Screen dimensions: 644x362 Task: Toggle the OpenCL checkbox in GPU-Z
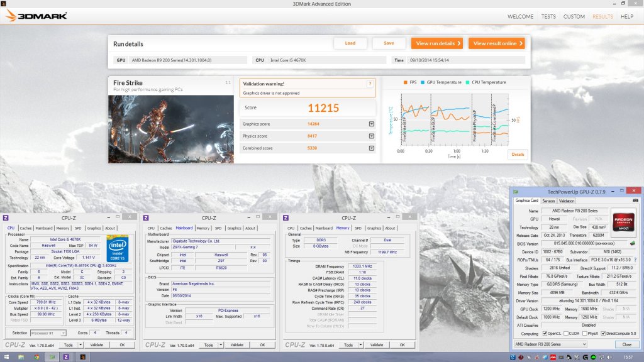click(x=545, y=333)
